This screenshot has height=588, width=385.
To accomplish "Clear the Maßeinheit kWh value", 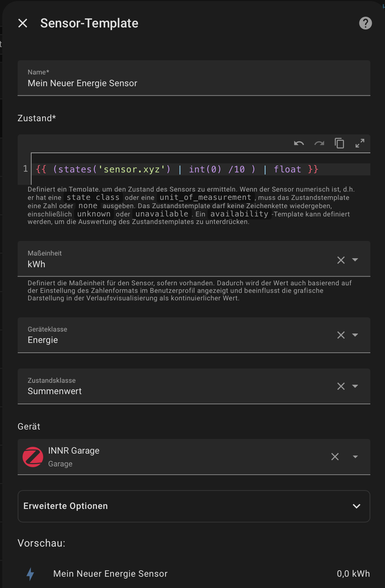I will point(341,260).
